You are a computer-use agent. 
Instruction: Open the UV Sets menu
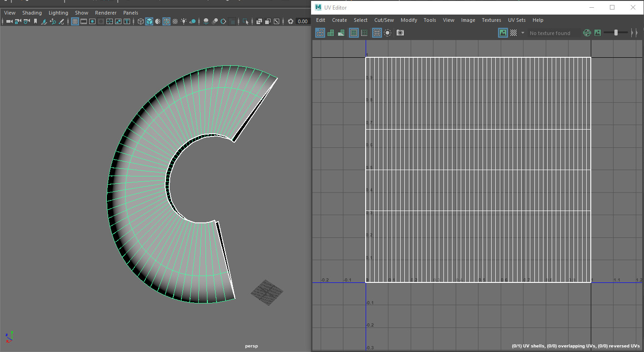click(517, 20)
